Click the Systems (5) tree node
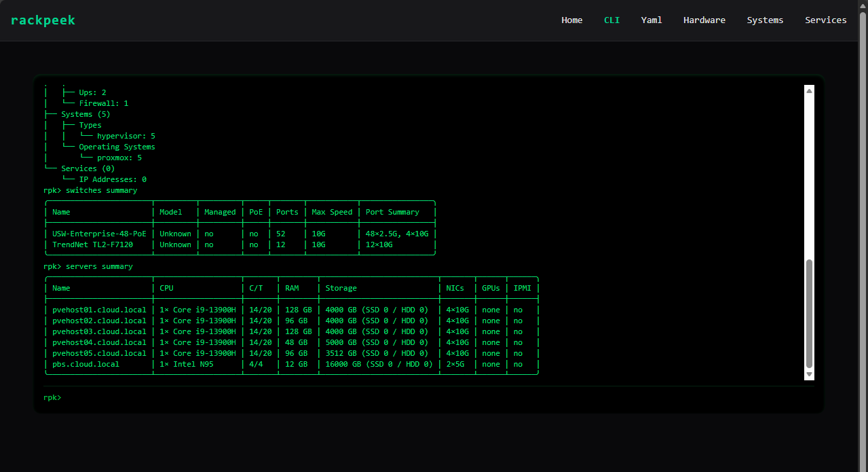This screenshot has height=472, width=868. (x=86, y=114)
